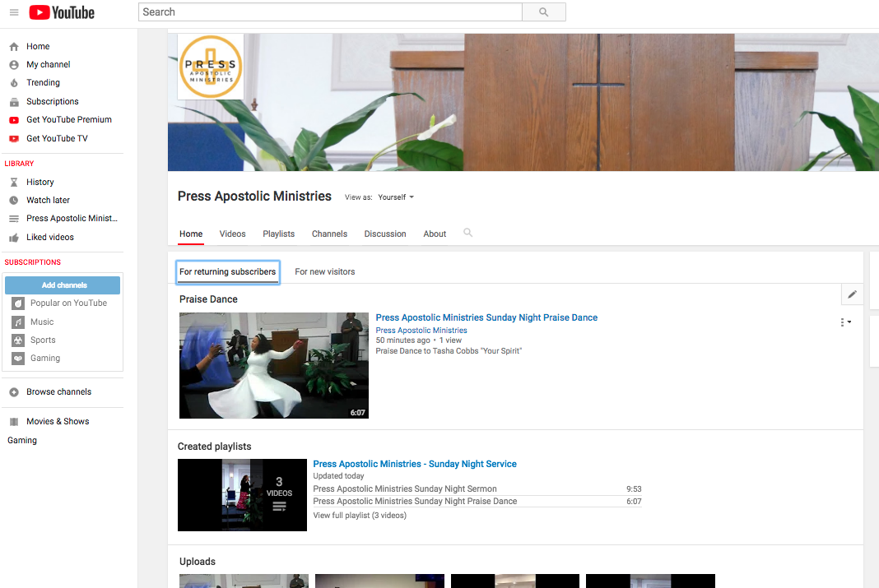
Task: Play the Praise Dance video thumbnail
Action: [274, 365]
